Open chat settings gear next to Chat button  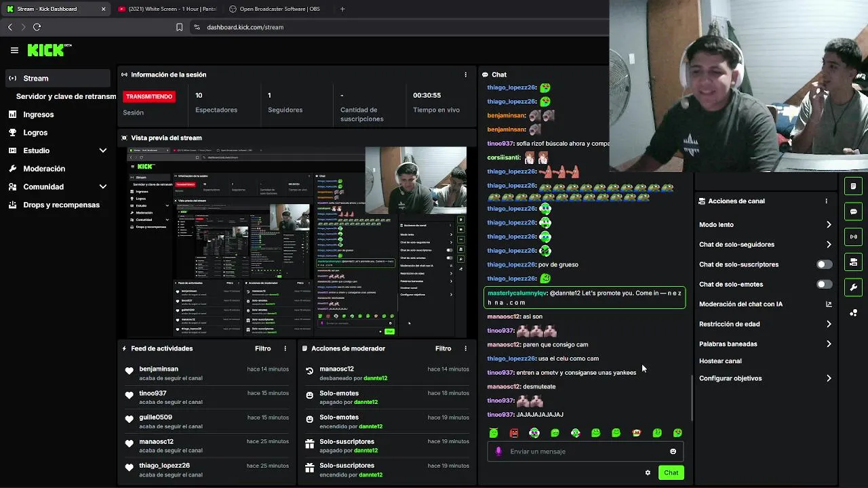[x=648, y=472]
